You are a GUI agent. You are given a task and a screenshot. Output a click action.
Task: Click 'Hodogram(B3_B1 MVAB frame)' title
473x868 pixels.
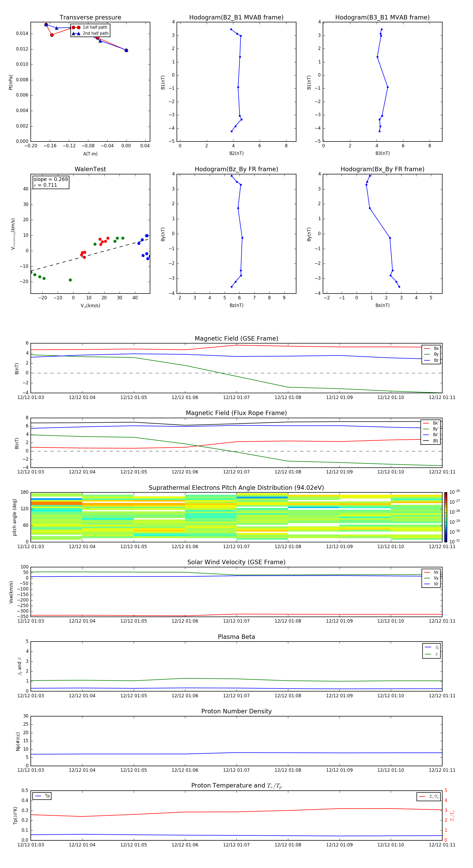pyautogui.click(x=382, y=18)
